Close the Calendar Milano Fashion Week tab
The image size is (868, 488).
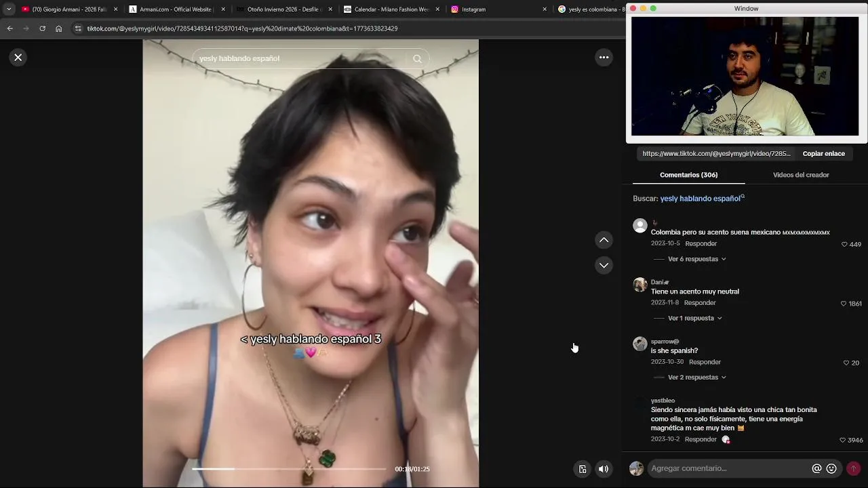point(437,9)
